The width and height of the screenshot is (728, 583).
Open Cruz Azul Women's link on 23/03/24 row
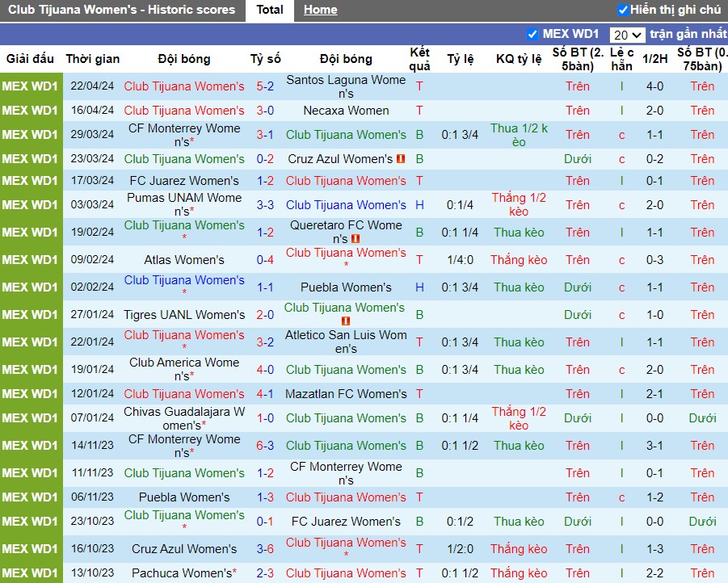[340, 159]
